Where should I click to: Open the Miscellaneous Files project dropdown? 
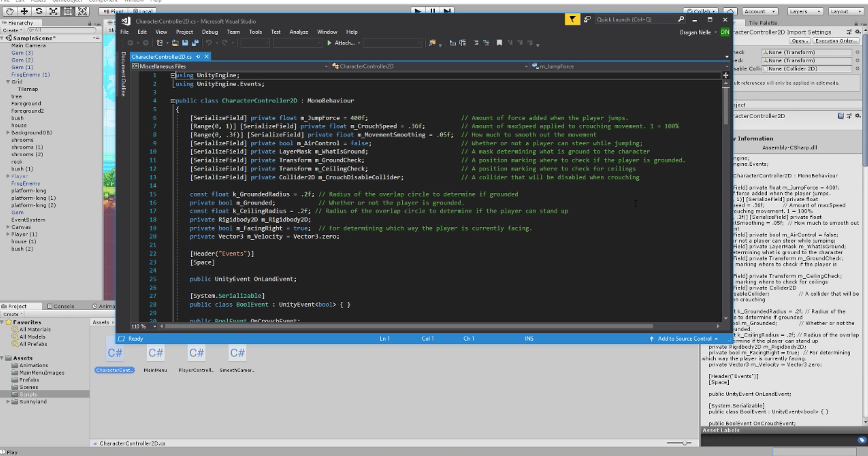pos(325,66)
